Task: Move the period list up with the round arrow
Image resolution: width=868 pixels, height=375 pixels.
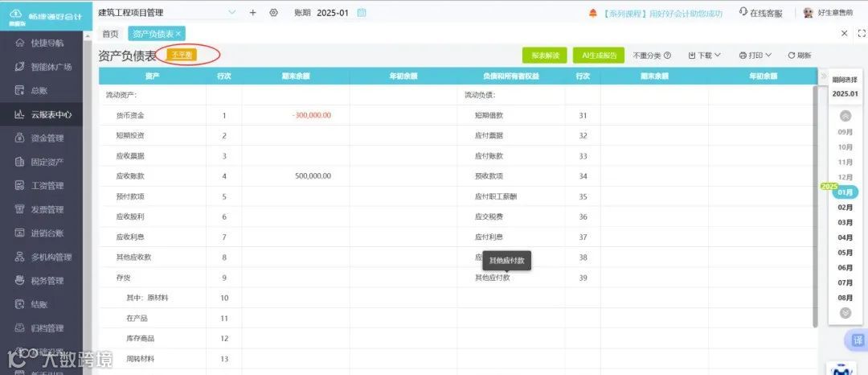Action: click(x=845, y=116)
